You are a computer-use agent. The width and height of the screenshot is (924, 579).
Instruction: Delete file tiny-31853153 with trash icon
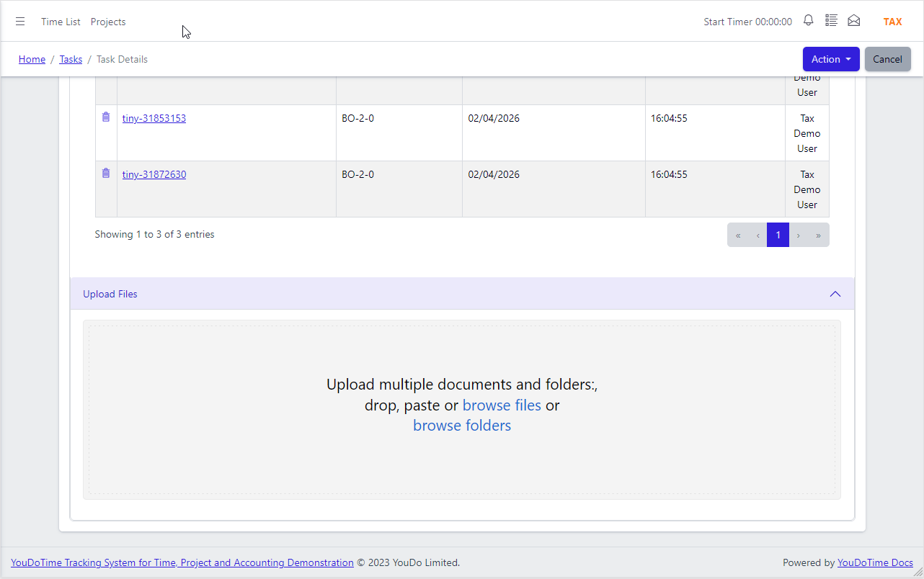point(106,117)
